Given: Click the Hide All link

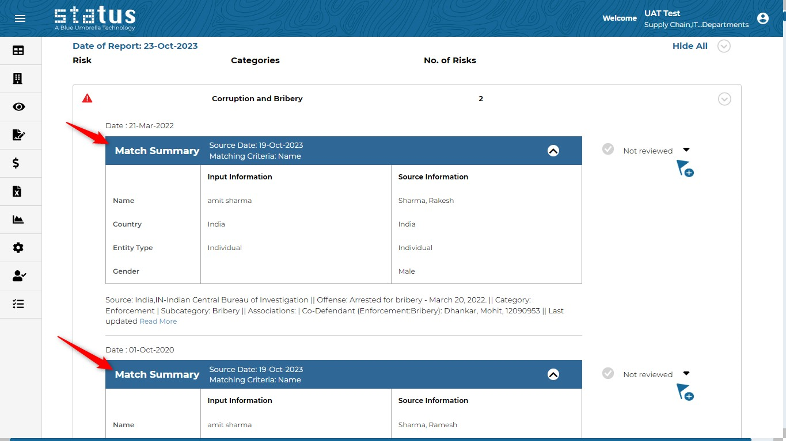Looking at the screenshot, I should [689, 46].
